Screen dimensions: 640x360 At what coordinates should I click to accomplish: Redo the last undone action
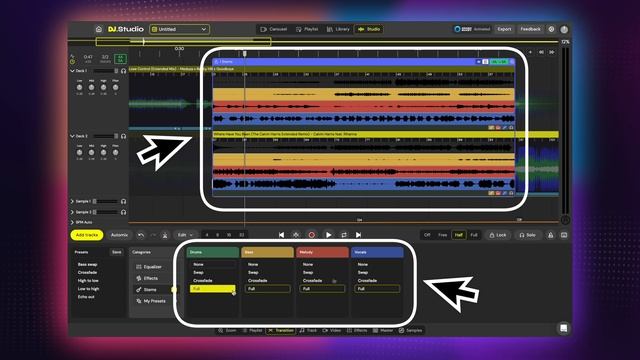(x=153, y=235)
